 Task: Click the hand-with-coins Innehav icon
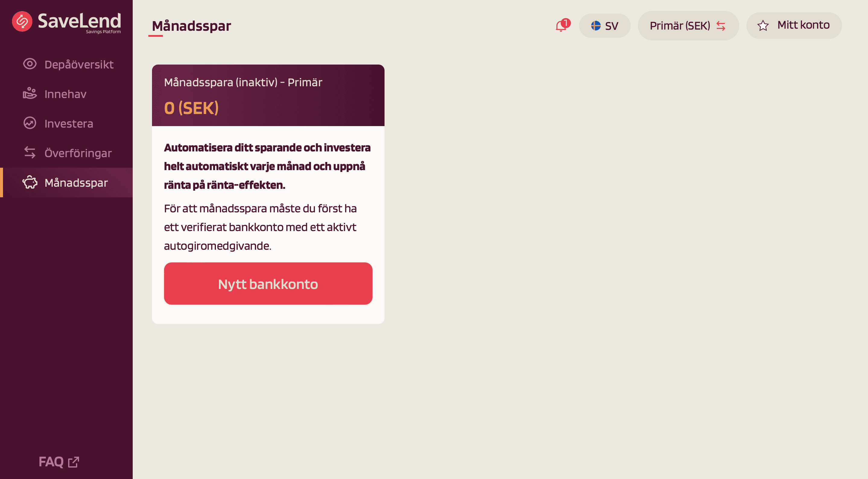pyautogui.click(x=30, y=94)
